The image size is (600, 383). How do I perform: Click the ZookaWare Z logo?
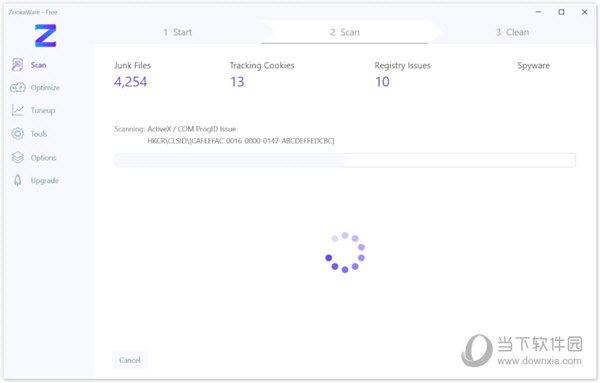pyautogui.click(x=46, y=36)
